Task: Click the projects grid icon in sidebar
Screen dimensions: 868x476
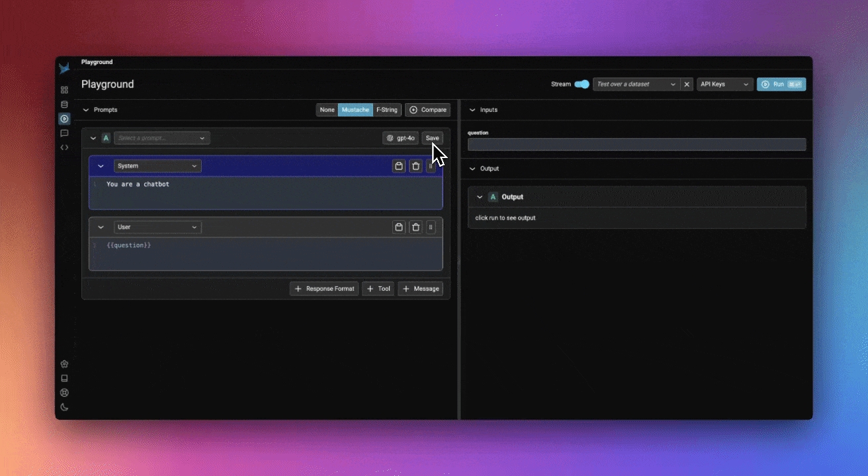Action: [64, 90]
